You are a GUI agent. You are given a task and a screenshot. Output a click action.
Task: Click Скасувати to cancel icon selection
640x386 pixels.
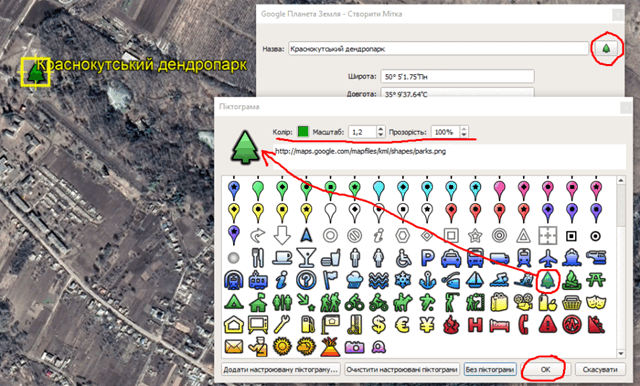click(600, 370)
